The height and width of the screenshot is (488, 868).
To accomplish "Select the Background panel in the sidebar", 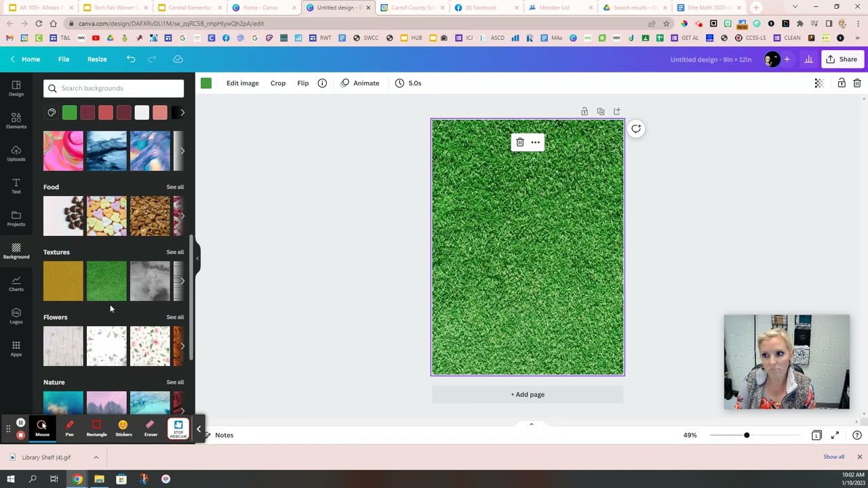I will tap(16, 251).
